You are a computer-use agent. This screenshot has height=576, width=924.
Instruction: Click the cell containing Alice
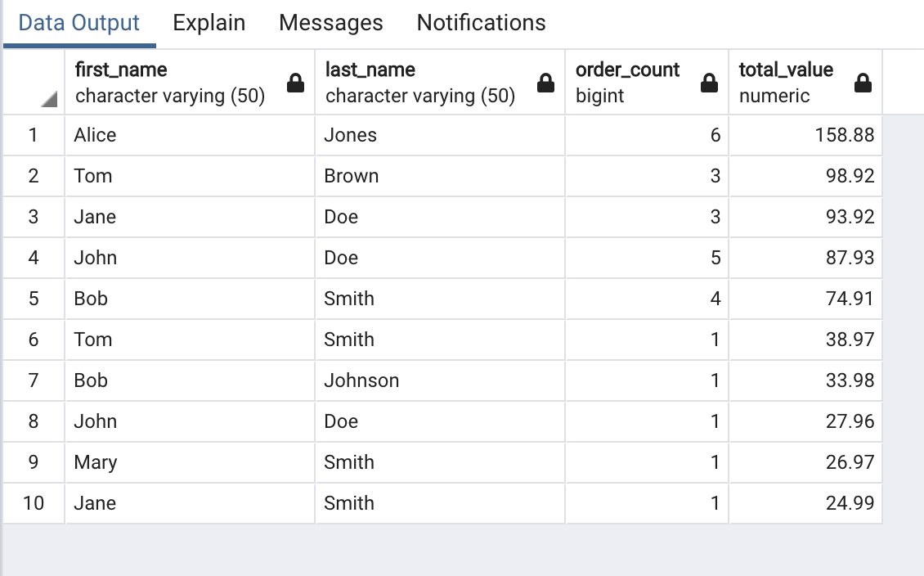pos(190,135)
